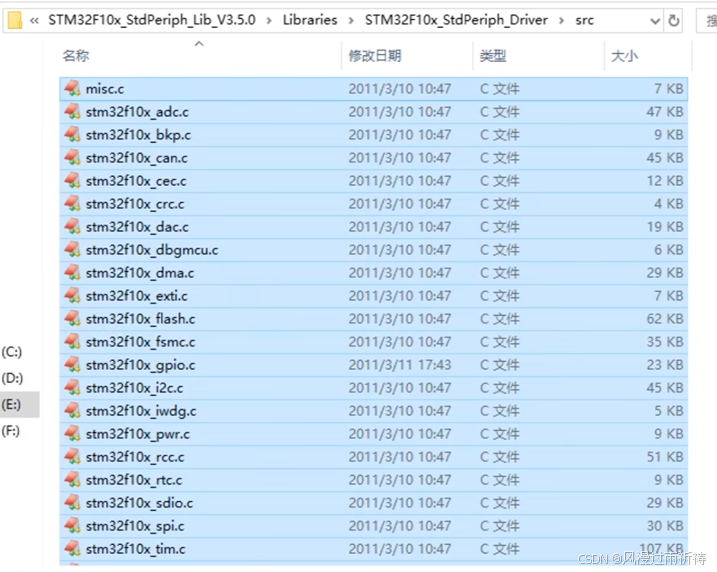Select file name stm32f10x_iwdg.c
Viewport: 717px width, 572px height.
[x=141, y=411]
